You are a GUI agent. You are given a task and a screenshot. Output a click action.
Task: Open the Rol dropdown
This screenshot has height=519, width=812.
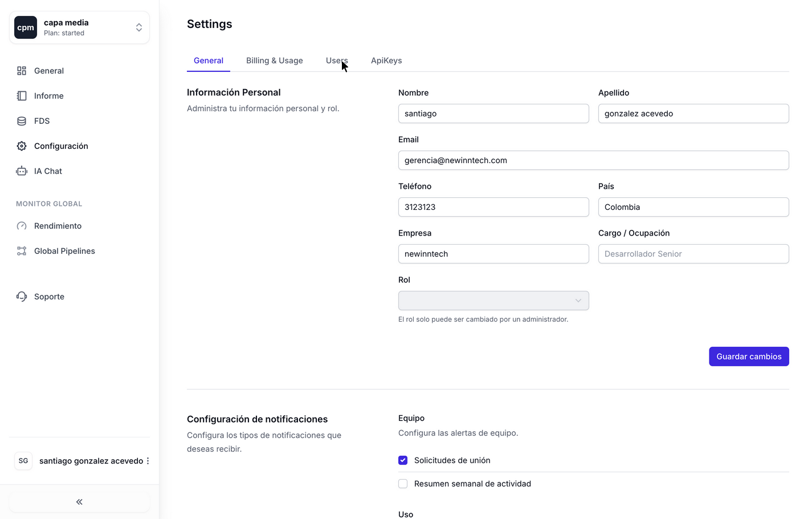coord(493,301)
